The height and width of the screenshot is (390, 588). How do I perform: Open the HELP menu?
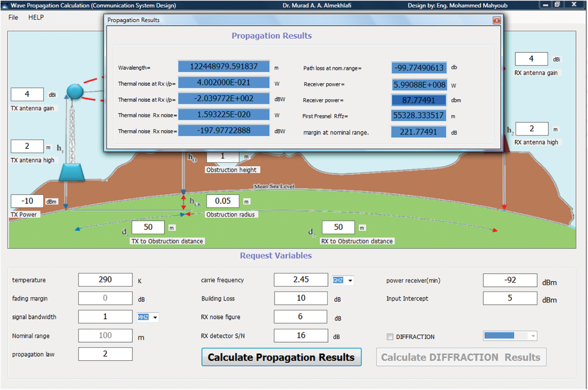(36, 17)
